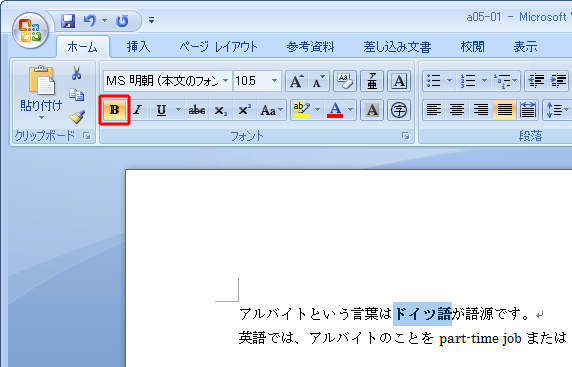The image size is (572, 367).
Task: Customize the Quick Access Toolbar dropdown
Action: point(151,20)
